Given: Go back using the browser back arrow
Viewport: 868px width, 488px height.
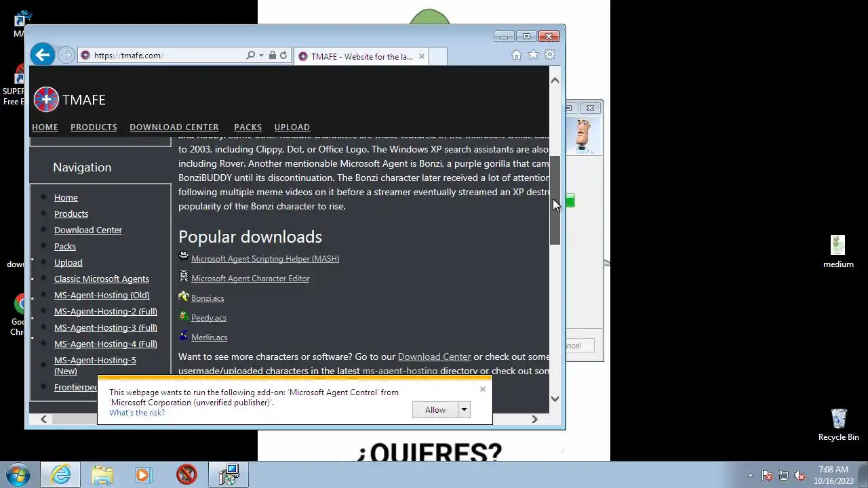Looking at the screenshot, I should (42, 55).
